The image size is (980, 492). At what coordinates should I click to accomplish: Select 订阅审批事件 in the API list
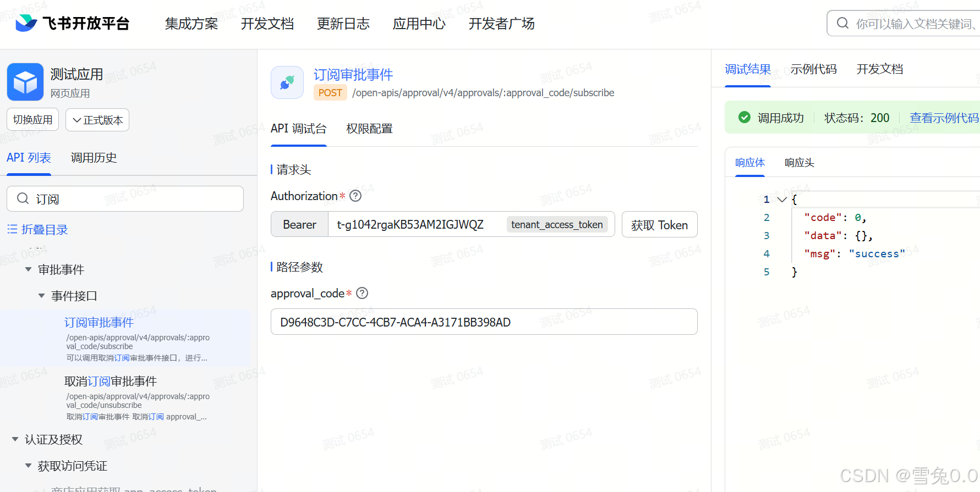click(125, 339)
